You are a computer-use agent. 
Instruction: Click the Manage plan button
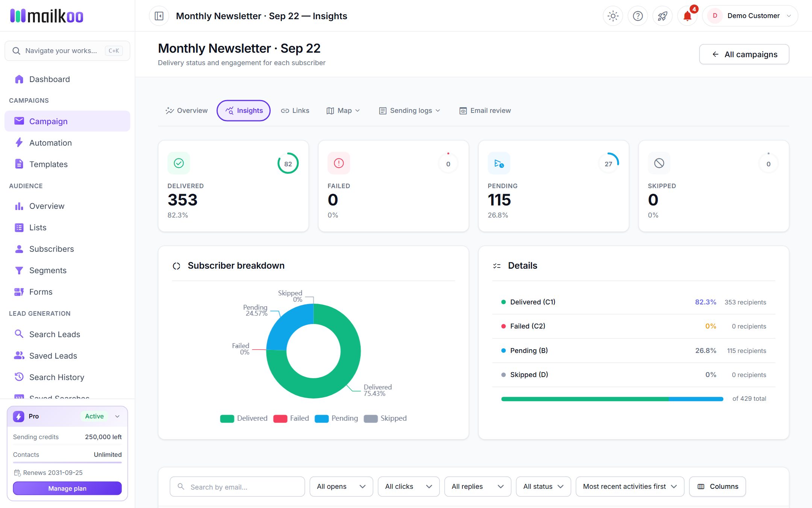click(x=67, y=488)
